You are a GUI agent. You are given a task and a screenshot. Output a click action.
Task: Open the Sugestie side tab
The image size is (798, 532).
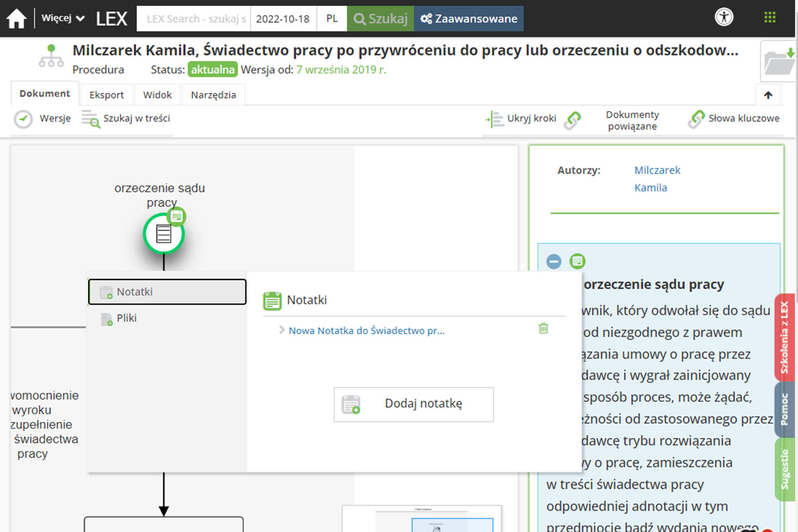point(784,469)
